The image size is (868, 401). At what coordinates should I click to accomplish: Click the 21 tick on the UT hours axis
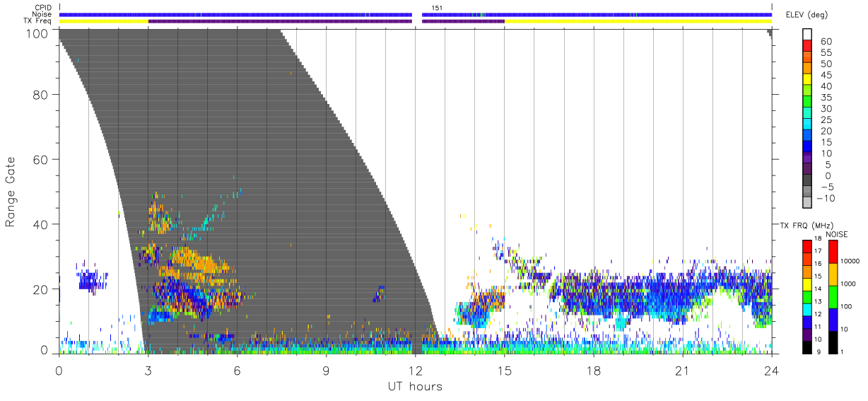pyautogui.click(x=682, y=369)
